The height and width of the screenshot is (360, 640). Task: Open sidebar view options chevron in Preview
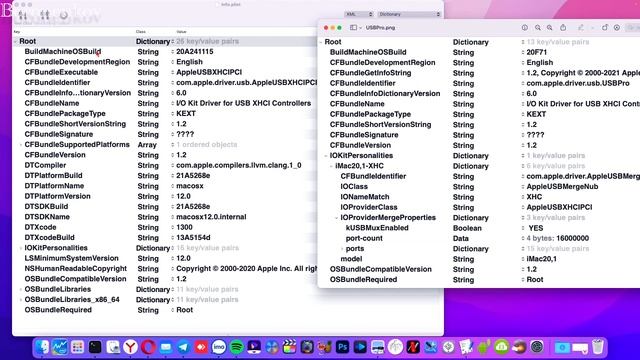(x=360, y=28)
